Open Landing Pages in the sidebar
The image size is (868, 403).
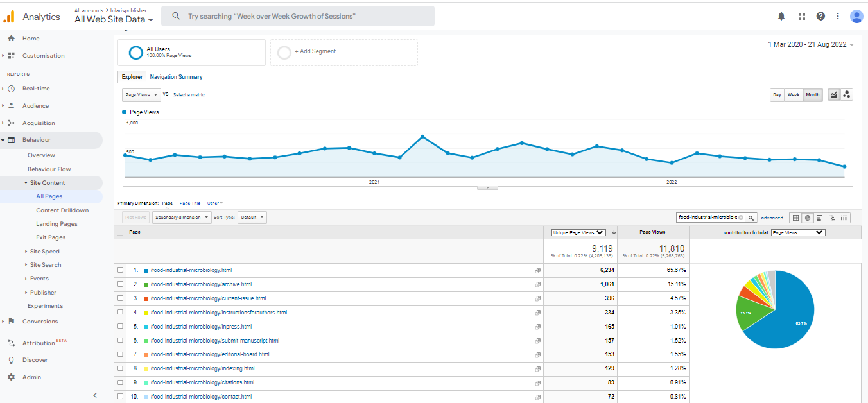pyautogui.click(x=56, y=224)
